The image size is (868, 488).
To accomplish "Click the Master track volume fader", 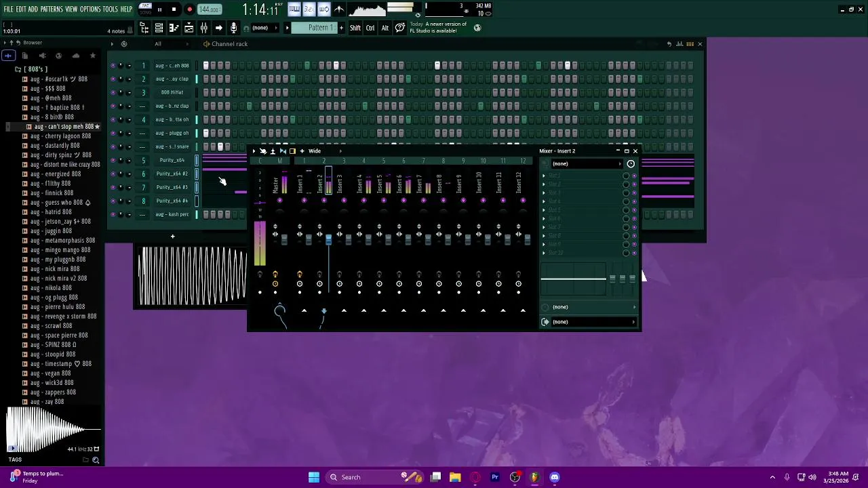I will [x=284, y=239].
